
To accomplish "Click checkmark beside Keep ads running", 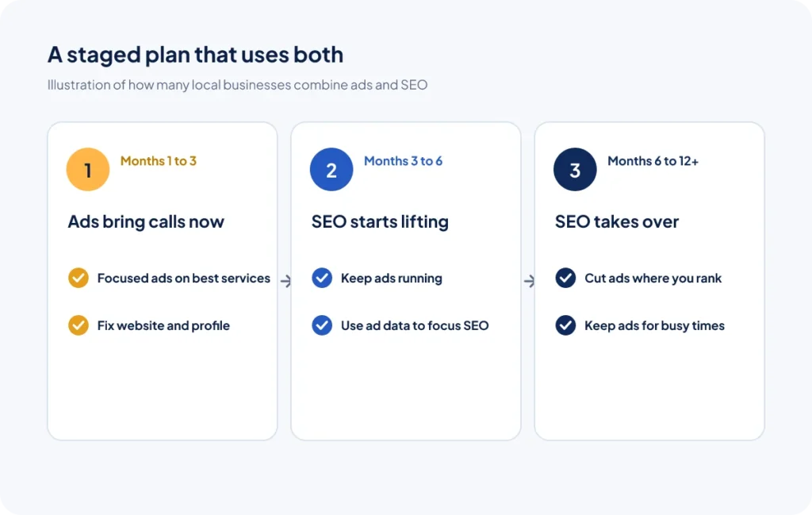I will pyautogui.click(x=322, y=279).
